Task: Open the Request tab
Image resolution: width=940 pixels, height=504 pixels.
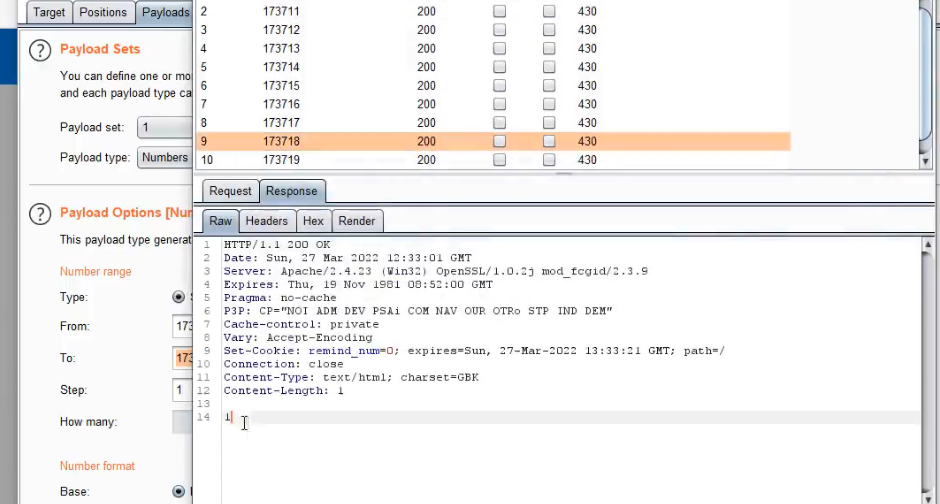Action: [x=230, y=191]
